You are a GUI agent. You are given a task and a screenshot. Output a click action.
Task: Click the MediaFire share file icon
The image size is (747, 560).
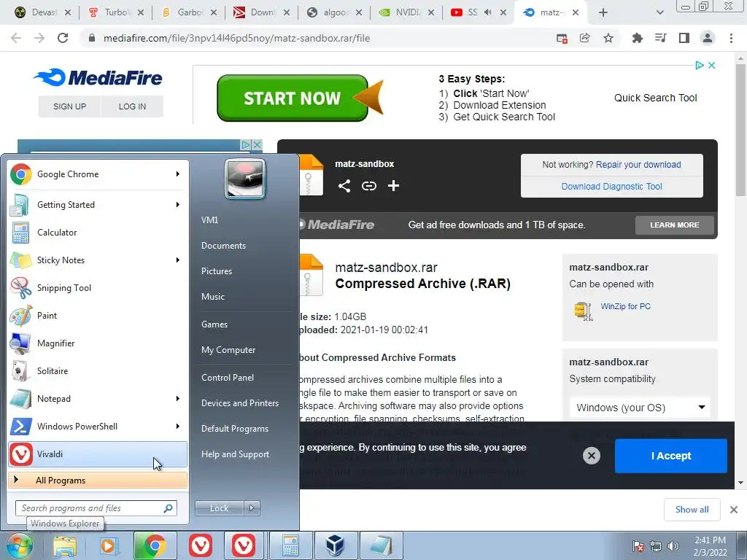coord(344,186)
